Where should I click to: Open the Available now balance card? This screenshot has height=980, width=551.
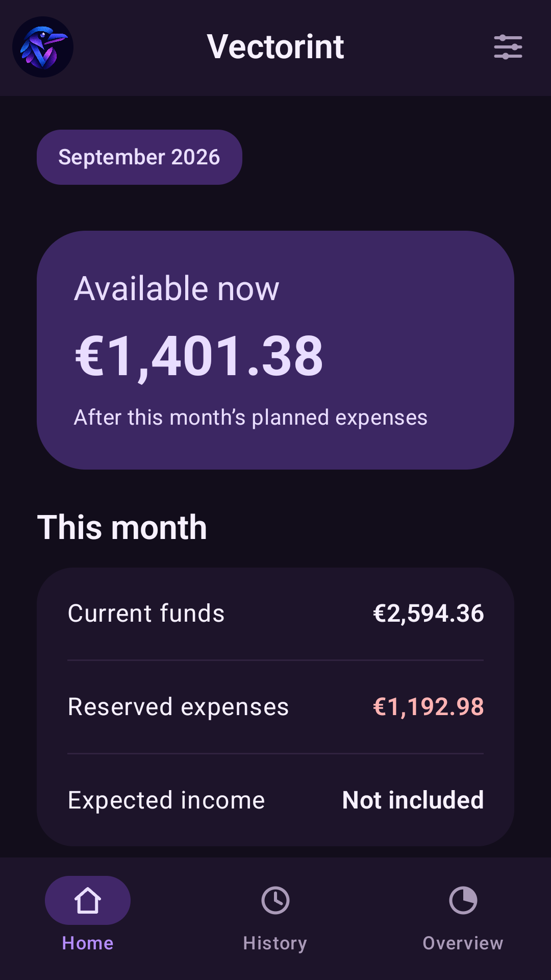275,350
